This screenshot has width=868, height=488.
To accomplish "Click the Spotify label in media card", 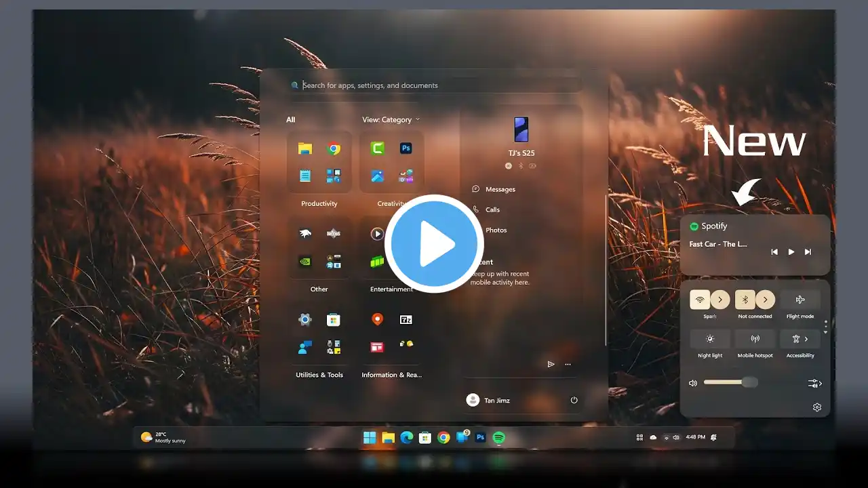I will pos(714,226).
